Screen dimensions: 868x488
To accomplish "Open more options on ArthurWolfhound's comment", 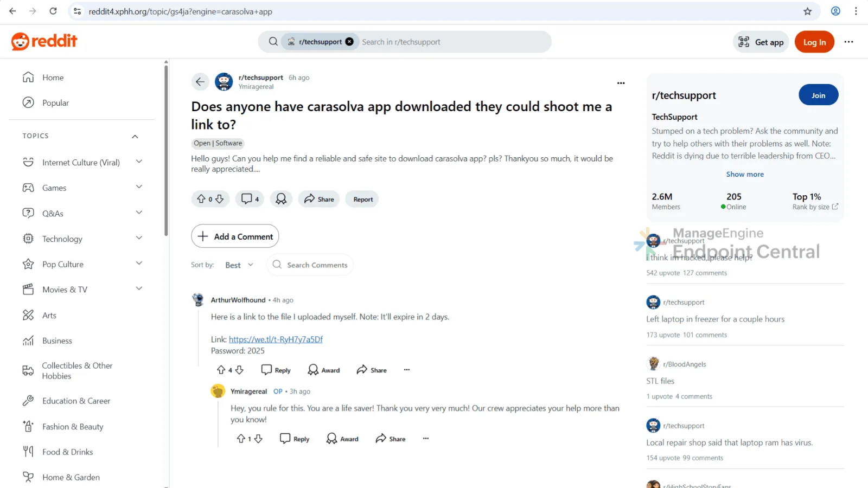I will [x=407, y=370].
